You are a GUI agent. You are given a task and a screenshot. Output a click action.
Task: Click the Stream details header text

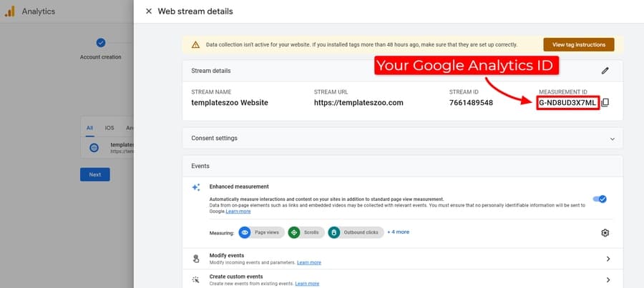pyautogui.click(x=210, y=71)
